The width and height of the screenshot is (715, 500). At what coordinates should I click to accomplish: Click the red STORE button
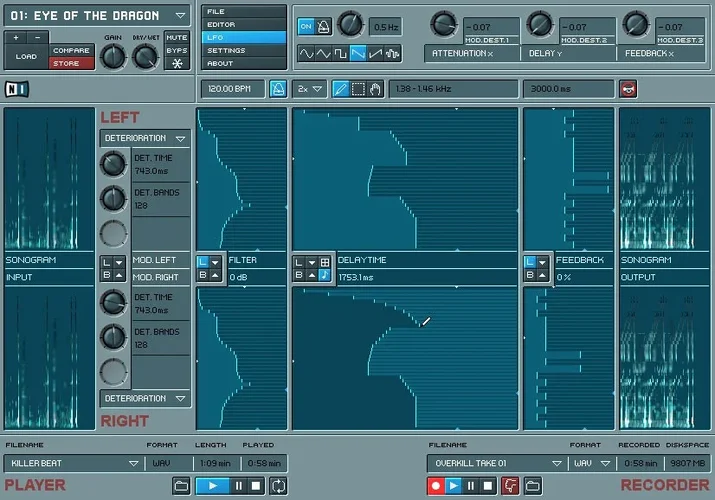pos(71,63)
